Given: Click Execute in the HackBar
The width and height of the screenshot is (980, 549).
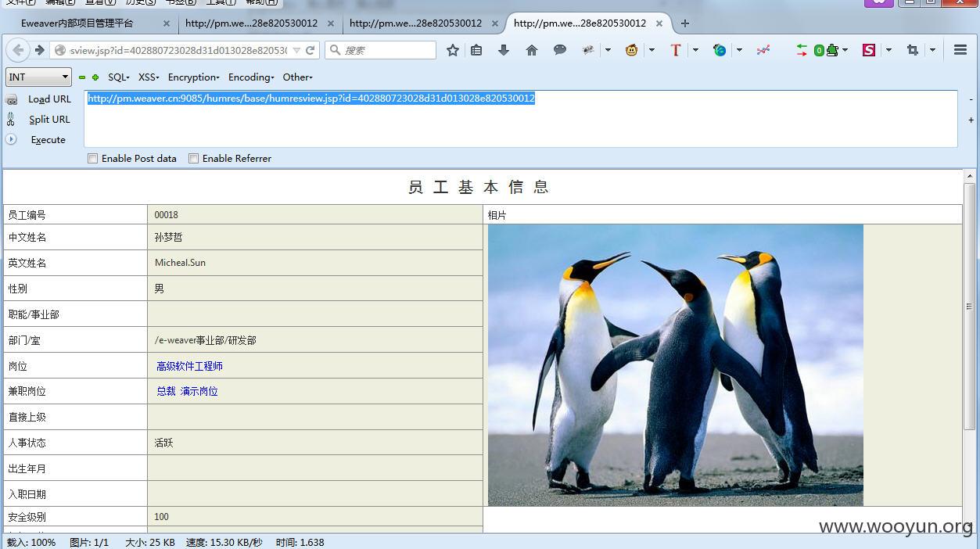Looking at the screenshot, I should pyautogui.click(x=48, y=140).
